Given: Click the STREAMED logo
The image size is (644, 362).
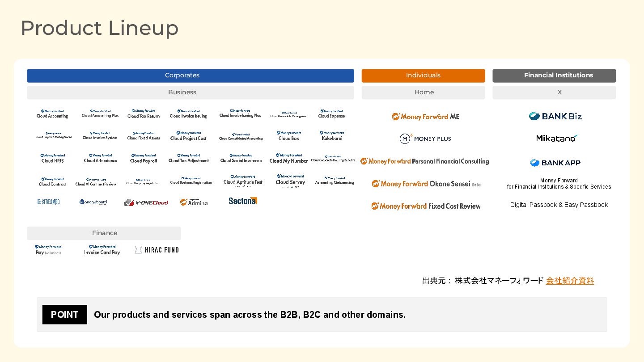Looking at the screenshot, I should [49, 202].
